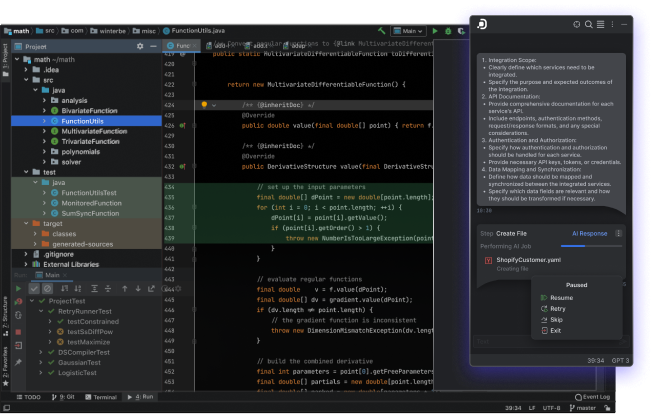The height and width of the screenshot is (414, 654).
Task: Click the AI panel target settings icon
Action: [x=576, y=25]
